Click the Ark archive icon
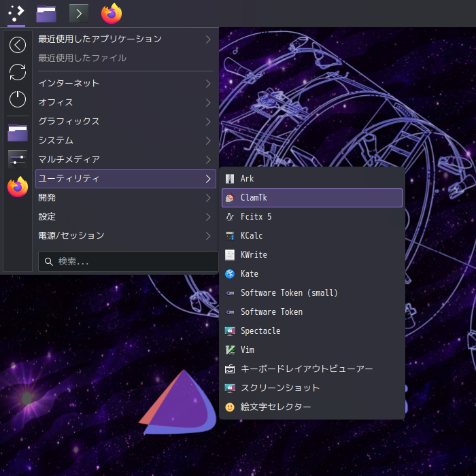Image resolution: width=476 pixels, height=476 pixels. coord(230,179)
